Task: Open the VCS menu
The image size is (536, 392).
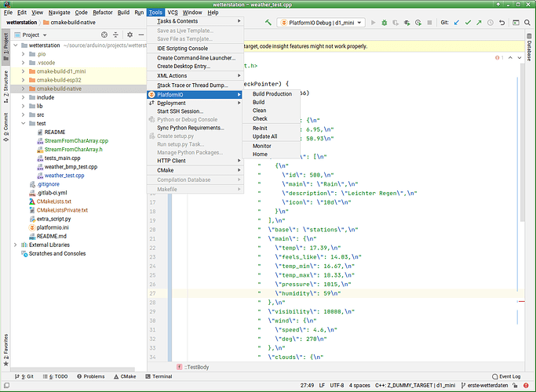Action: [x=173, y=13]
